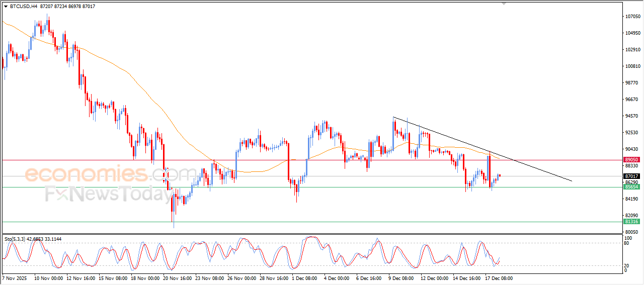Click the 94570 price axis label
Screen dimensions: 644x285
(632, 116)
